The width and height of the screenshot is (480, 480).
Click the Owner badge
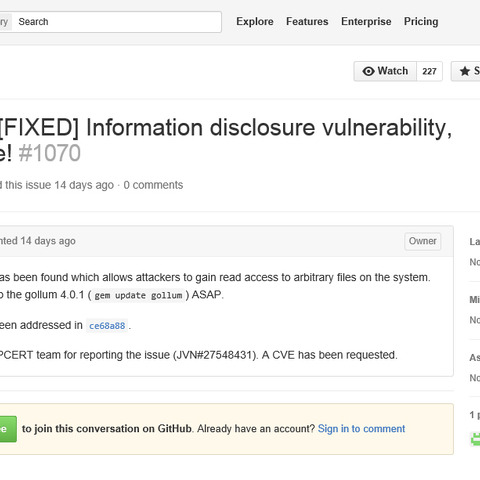point(423,241)
